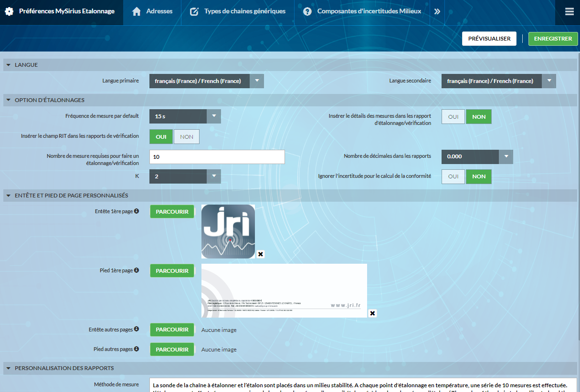Click the ENREGISTRER button

tap(553, 39)
